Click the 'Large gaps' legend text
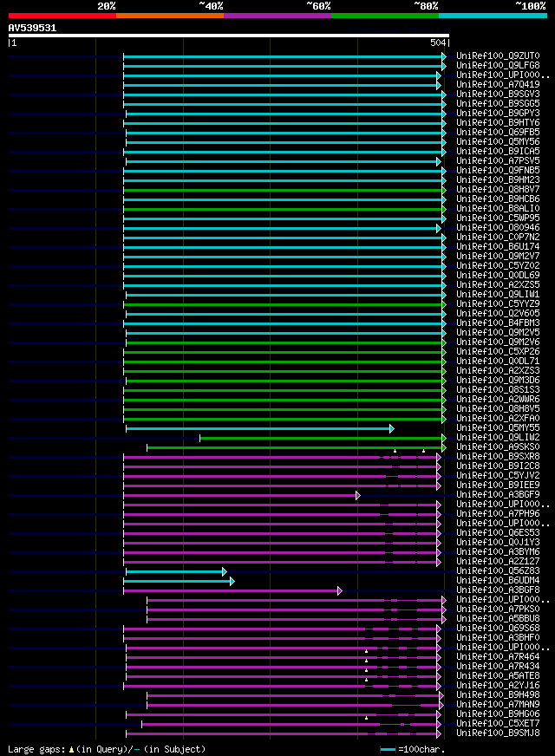This screenshot has height=756, width=555. [x=36, y=749]
